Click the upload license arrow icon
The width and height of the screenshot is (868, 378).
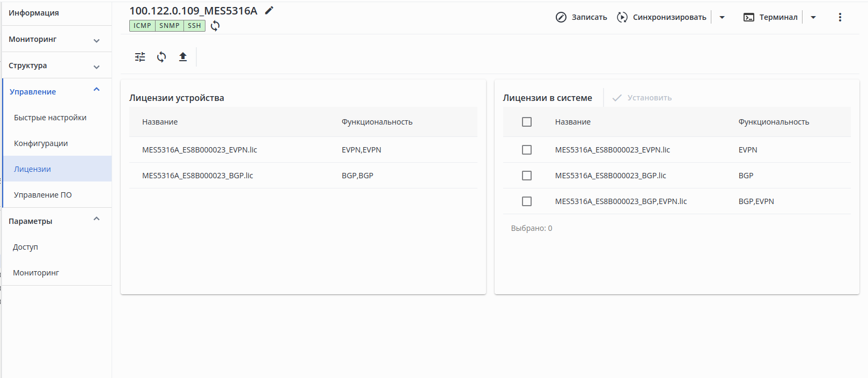[x=183, y=57]
